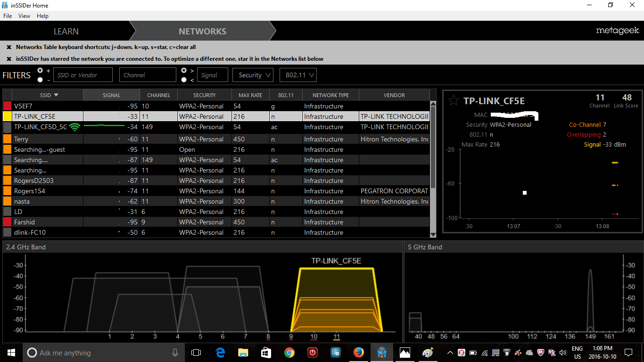Click the connected Wi-Fi icon on TP-LINK_CF5D_5G row

[74, 127]
